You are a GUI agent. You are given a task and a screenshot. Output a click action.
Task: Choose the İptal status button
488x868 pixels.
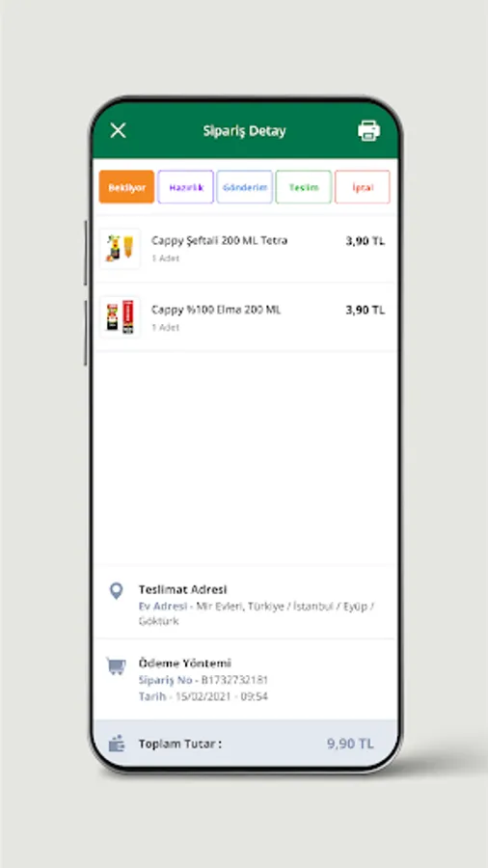pyautogui.click(x=363, y=187)
